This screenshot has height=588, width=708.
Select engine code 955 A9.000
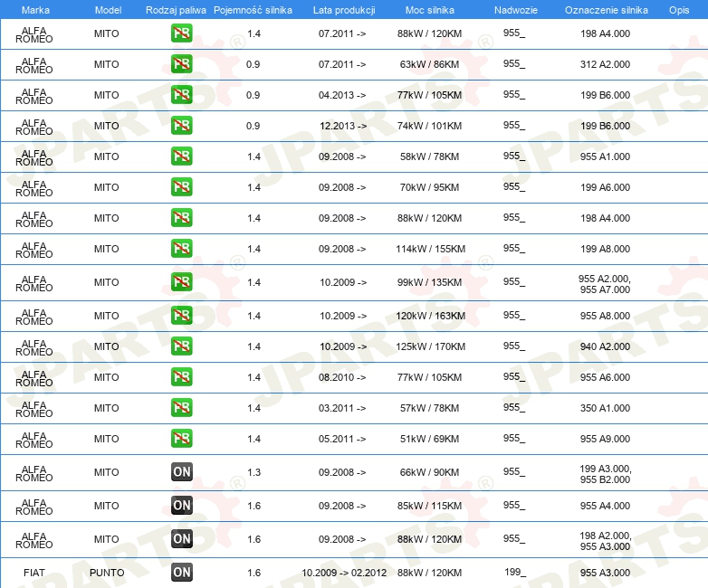coord(605,439)
